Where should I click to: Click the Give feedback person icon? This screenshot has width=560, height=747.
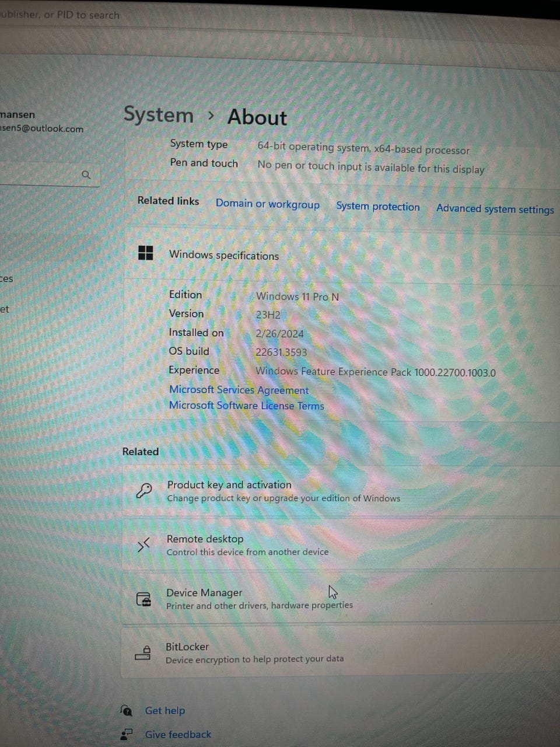click(126, 734)
